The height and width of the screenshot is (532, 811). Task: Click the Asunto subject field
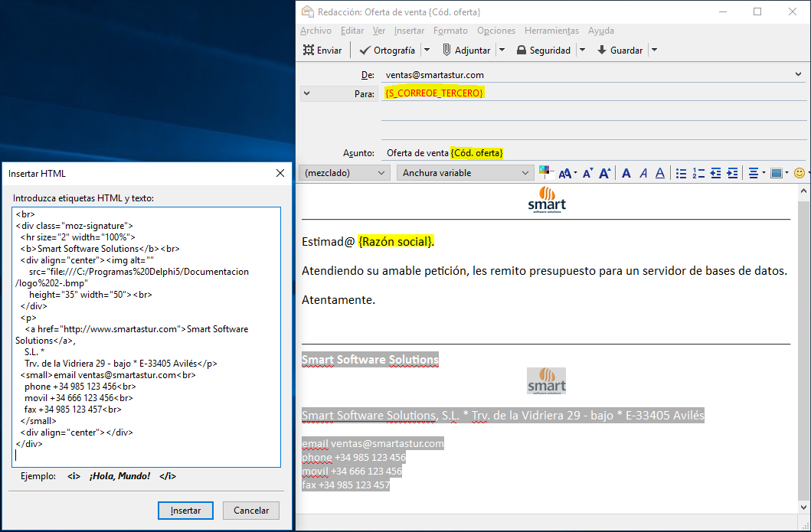click(594, 153)
